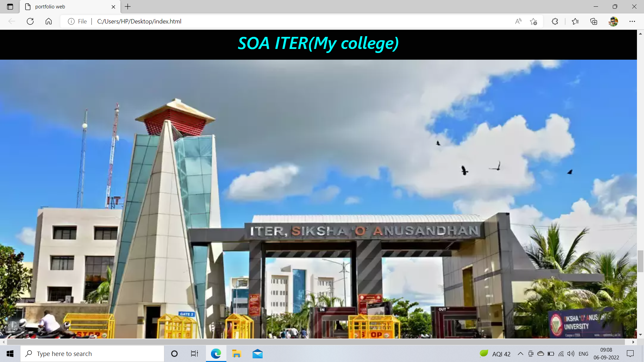
Task: Show hidden system tray icons
Action: [x=520, y=354]
